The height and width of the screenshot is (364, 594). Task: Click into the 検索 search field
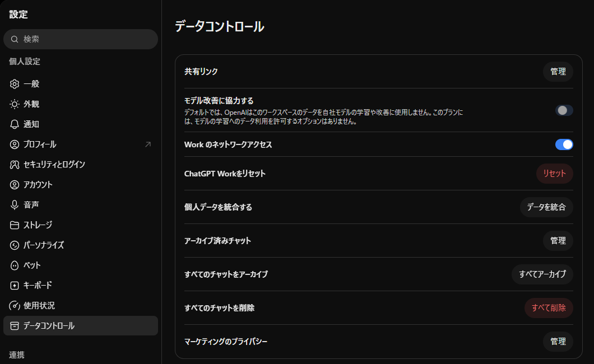80,39
